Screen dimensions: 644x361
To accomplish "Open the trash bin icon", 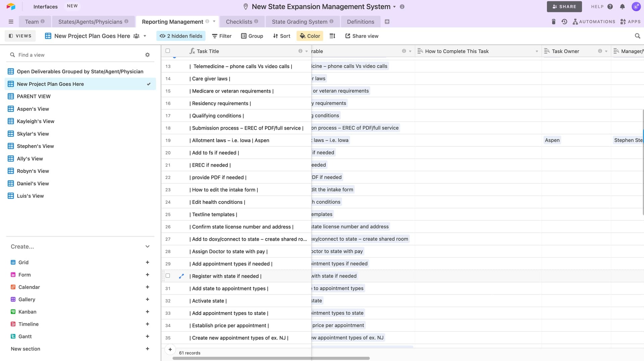I will (x=553, y=22).
